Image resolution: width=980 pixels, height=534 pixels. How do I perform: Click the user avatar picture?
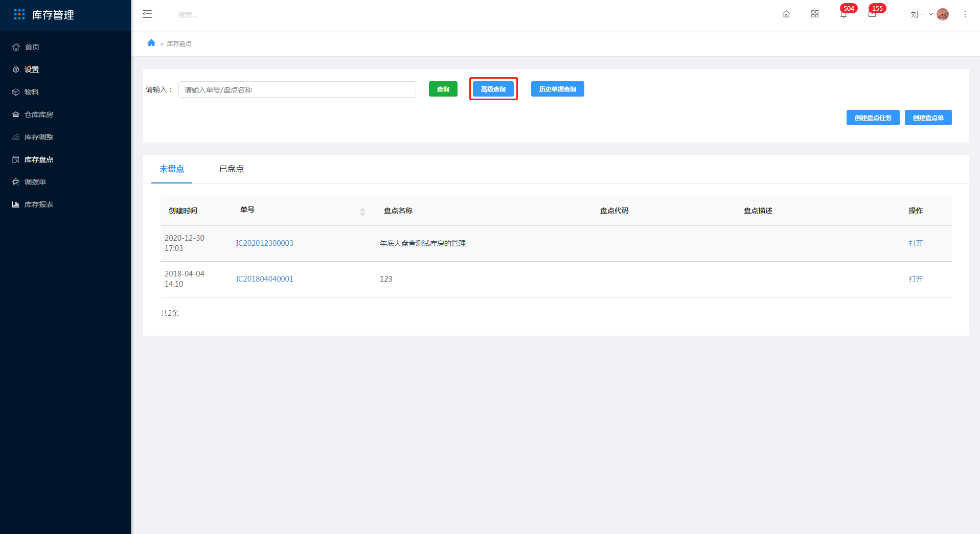943,14
